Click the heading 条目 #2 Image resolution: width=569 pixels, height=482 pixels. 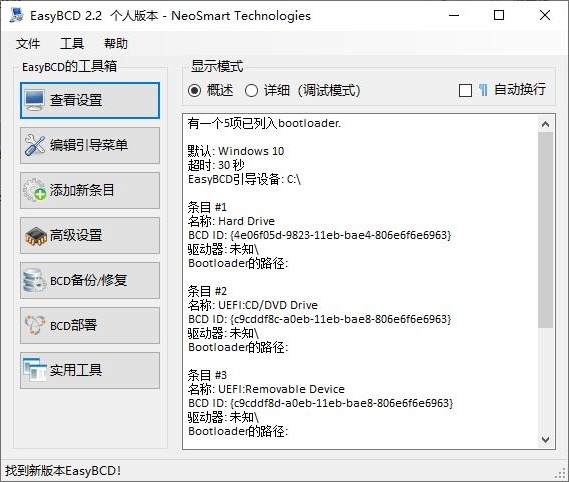point(207,291)
